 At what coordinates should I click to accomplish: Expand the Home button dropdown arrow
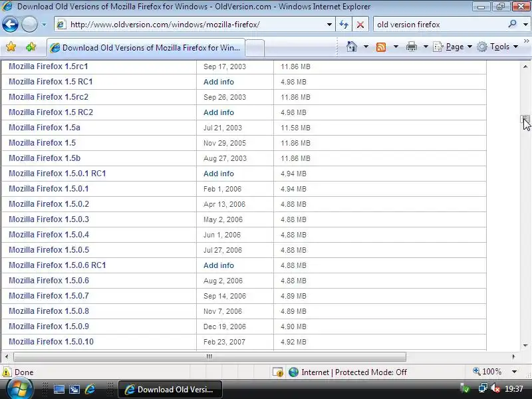coord(366,47)
